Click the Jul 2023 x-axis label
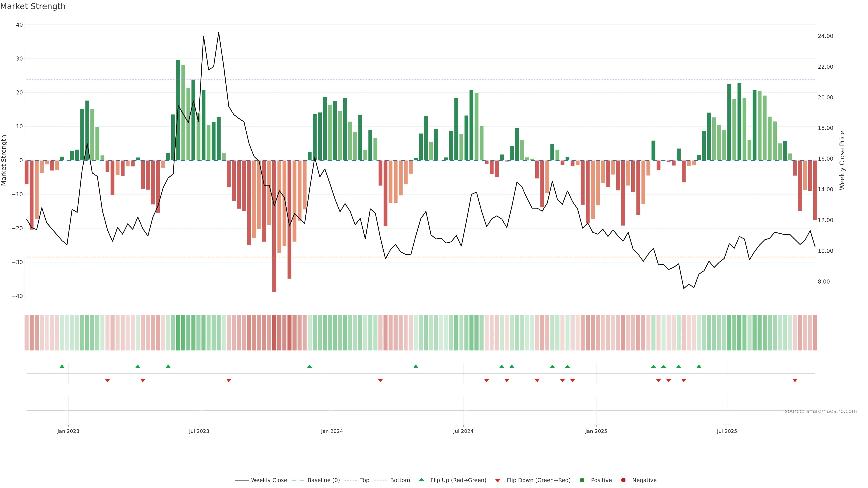Screen dimensions: 868x488 [199, 431]
